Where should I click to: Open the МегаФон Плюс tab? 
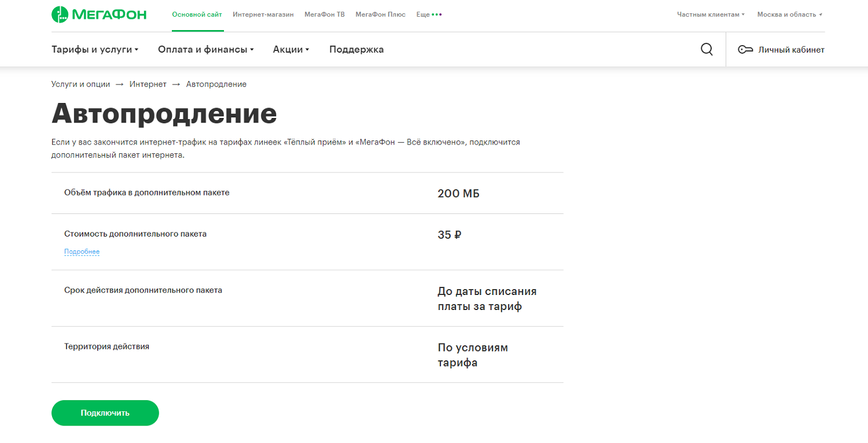(x=381, y=14)
